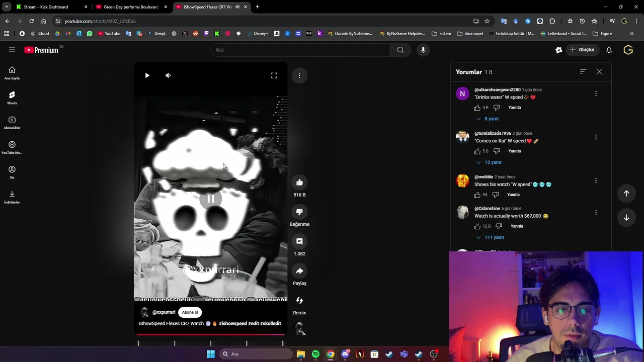
Task: Bookmark this page with the star
Action: tap(487, 21)
